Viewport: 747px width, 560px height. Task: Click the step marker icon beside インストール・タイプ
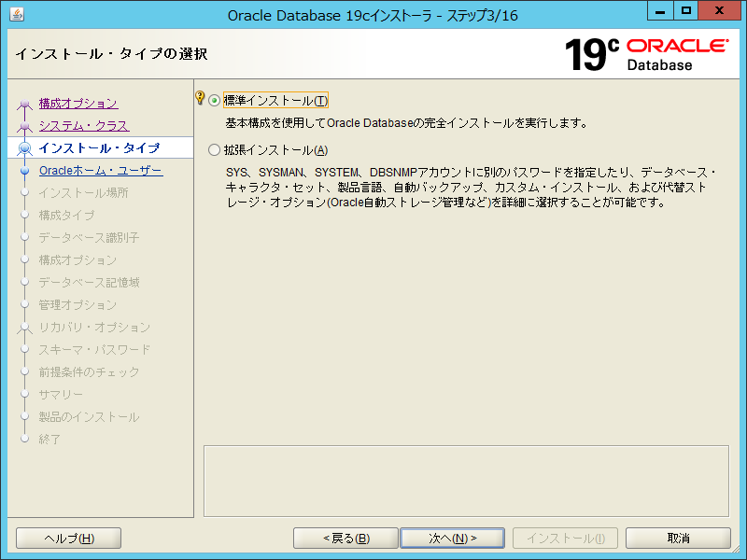(x=25, y=148)
